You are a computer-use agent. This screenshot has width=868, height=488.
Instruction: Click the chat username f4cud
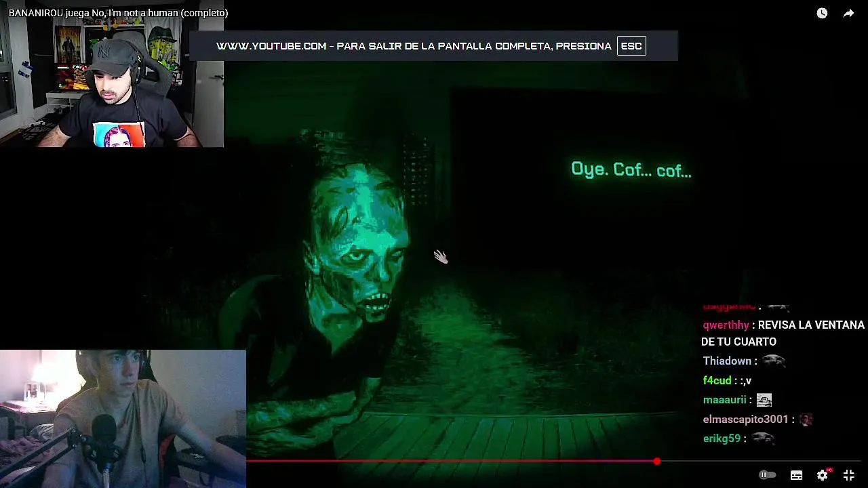tap(717, 381)
